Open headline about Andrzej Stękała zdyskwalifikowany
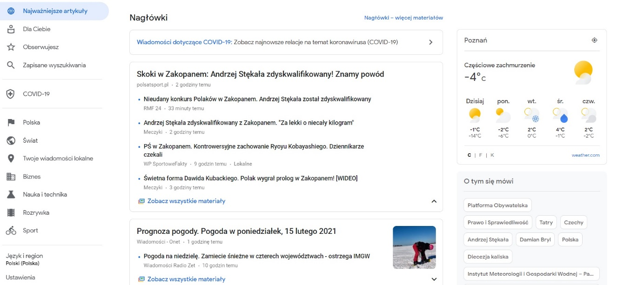The image size is (644, 285). pos(260,74)
